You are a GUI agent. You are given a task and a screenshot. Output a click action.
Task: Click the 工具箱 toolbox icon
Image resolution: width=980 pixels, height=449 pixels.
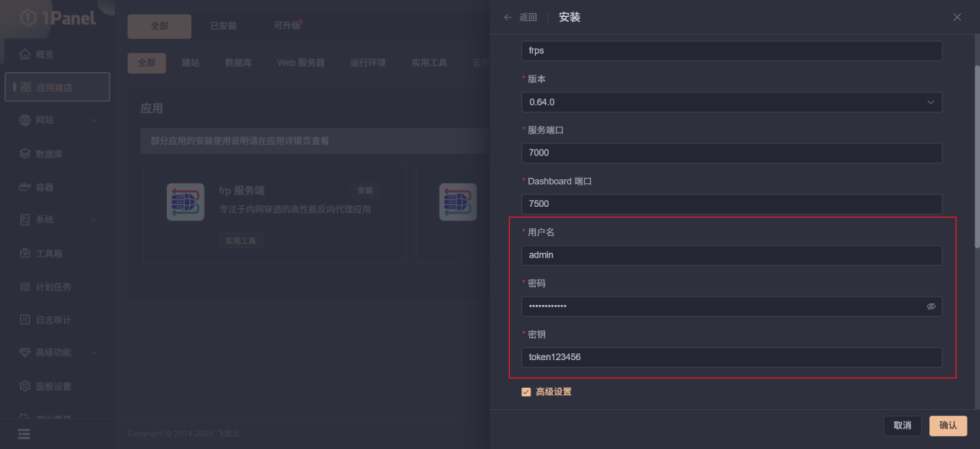tap(25, 253)
